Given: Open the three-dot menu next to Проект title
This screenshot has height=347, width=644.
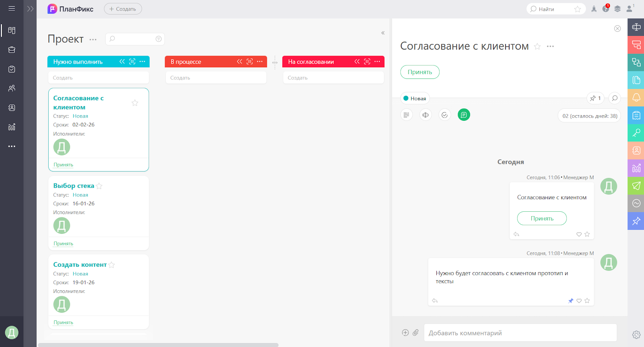Looking at the screenshot, I should click(93, 39).
